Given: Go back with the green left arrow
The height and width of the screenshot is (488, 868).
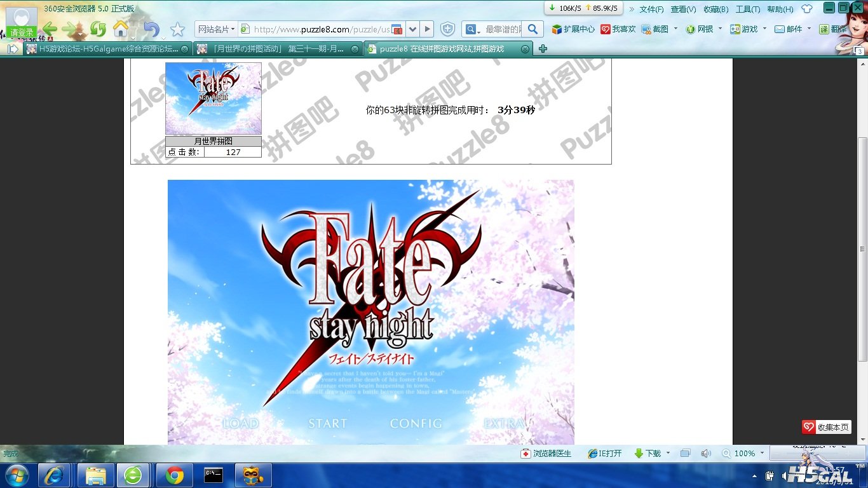Looking at the screenshot, I should [50, 29].
